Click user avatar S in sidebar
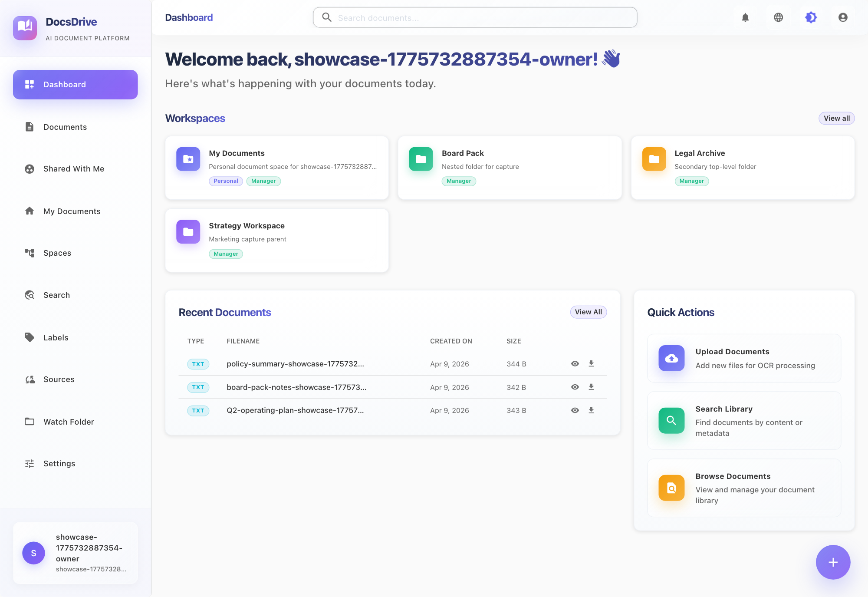Screen dimensions: 868x597 (33, 553)
